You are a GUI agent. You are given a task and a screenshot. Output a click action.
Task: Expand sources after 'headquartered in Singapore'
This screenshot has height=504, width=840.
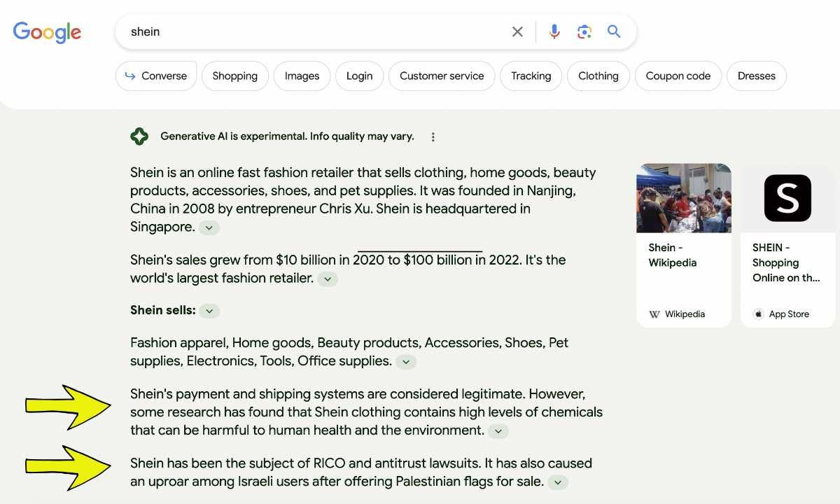209,227
